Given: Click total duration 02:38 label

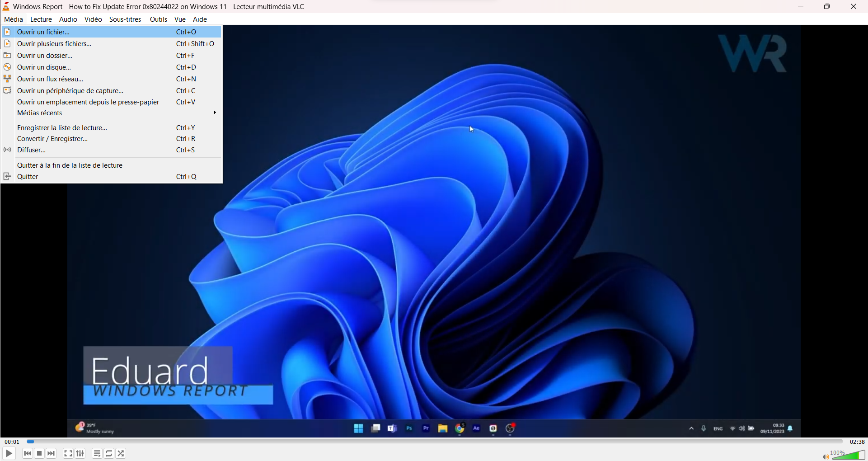Looking at the screenshot, I should [x=857, y=442].
